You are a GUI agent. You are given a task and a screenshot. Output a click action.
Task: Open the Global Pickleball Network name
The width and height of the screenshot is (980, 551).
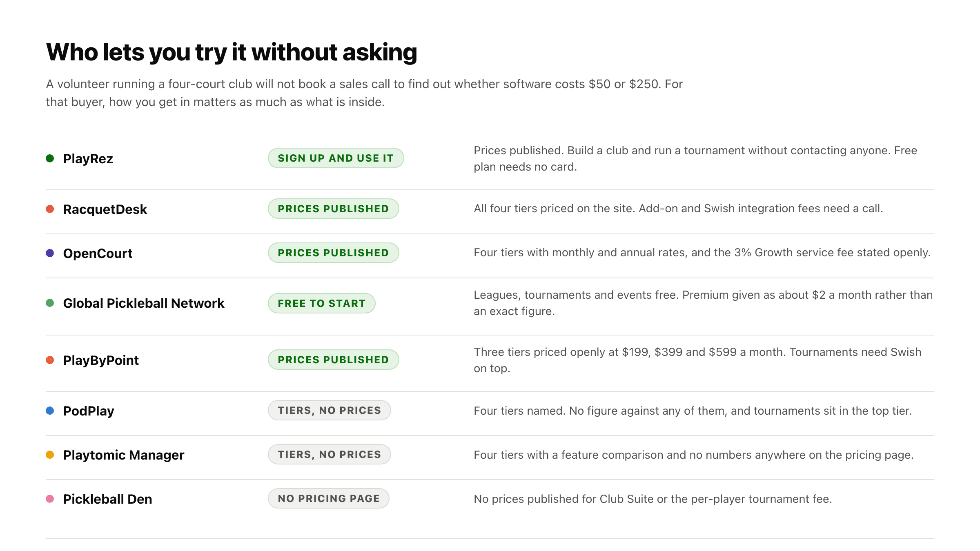144,303
